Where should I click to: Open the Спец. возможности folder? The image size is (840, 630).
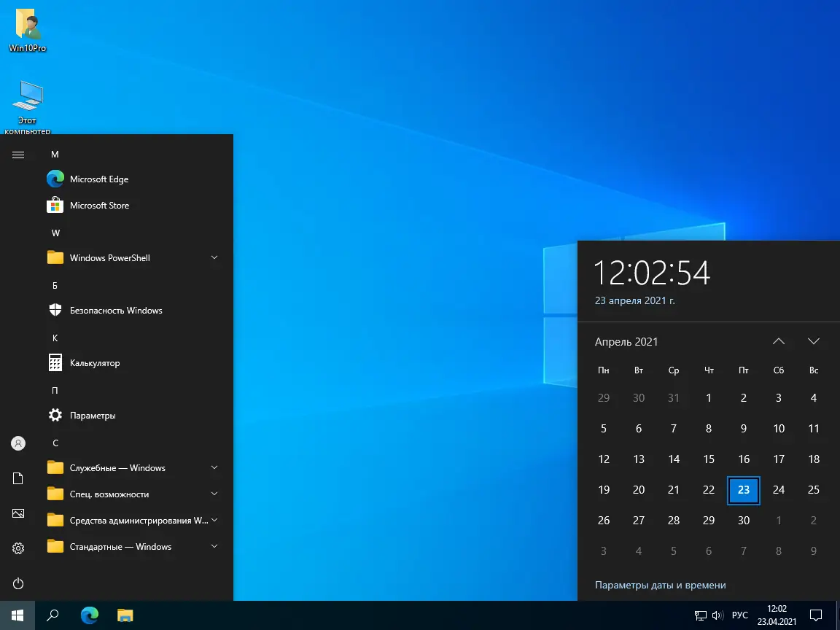click(x=134, y=494)
